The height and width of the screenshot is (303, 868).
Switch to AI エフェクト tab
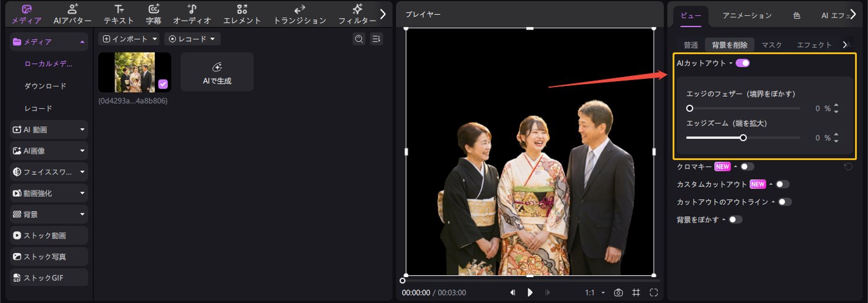[x=835, y=16]
